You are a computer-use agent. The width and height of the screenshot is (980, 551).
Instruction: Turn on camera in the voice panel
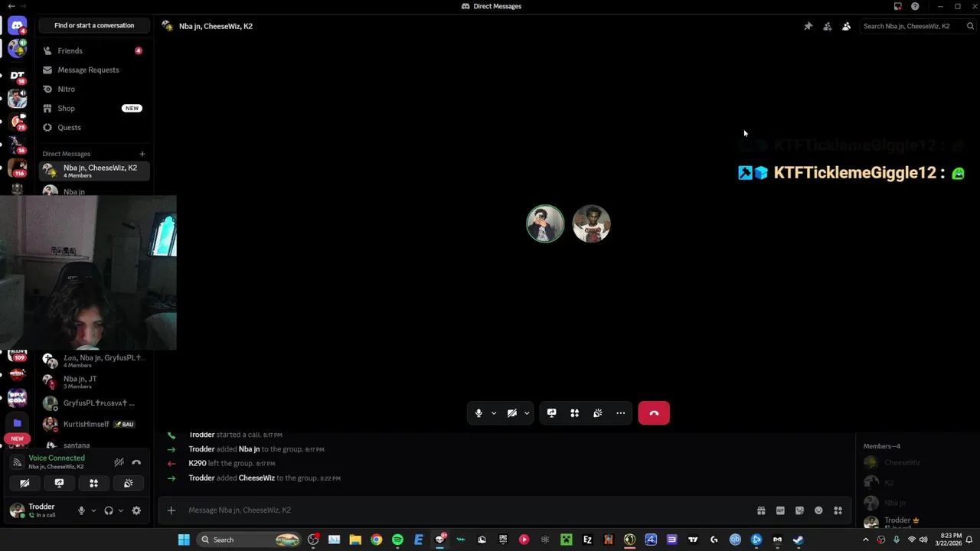24,483
